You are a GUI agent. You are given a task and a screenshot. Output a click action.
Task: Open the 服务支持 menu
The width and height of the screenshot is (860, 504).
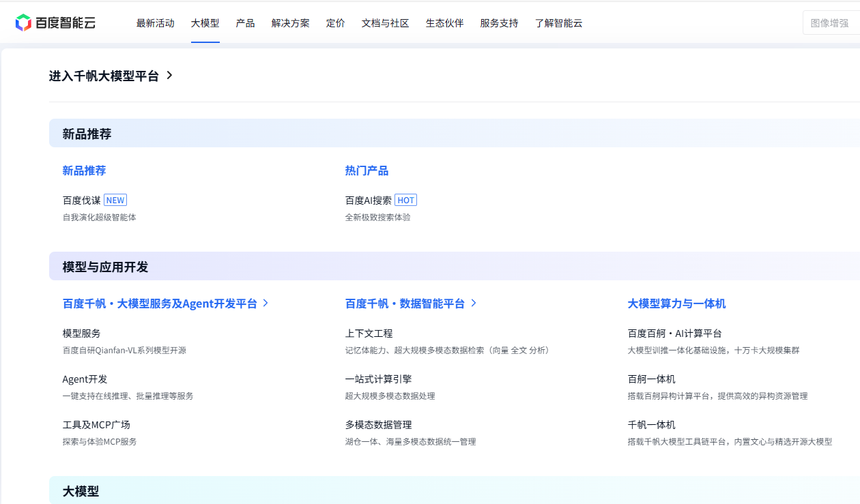[500, 23]
